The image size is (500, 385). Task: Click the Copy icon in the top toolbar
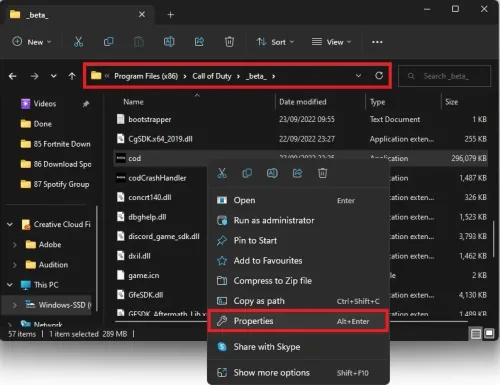[108, 42]
